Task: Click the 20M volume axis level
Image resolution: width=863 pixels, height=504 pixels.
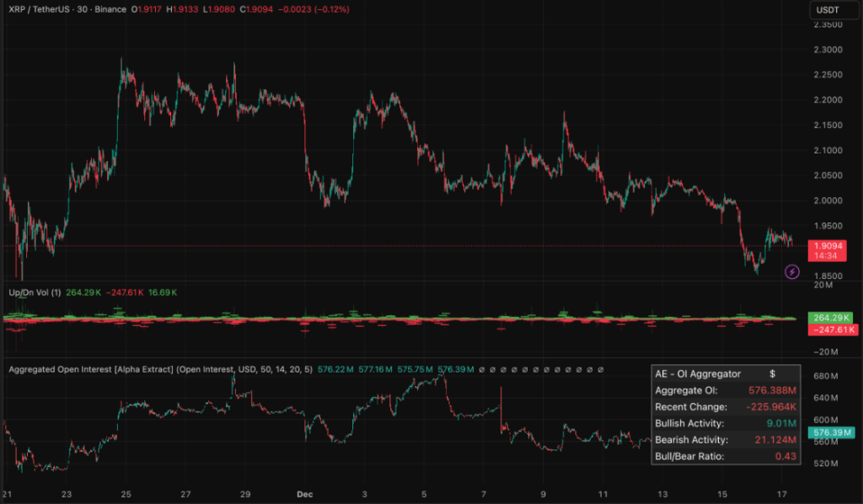Action: pos(823,285)
